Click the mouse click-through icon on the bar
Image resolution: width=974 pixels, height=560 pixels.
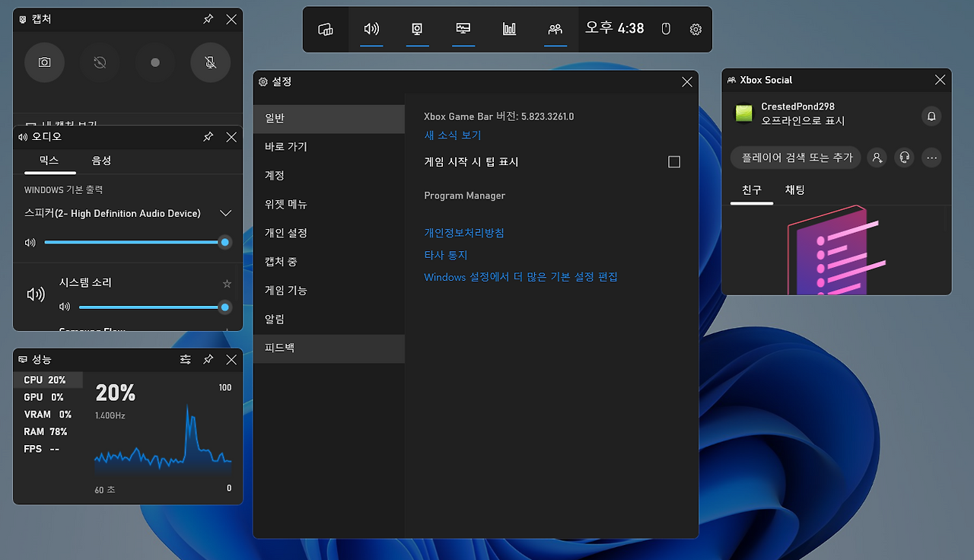[666, 30]
